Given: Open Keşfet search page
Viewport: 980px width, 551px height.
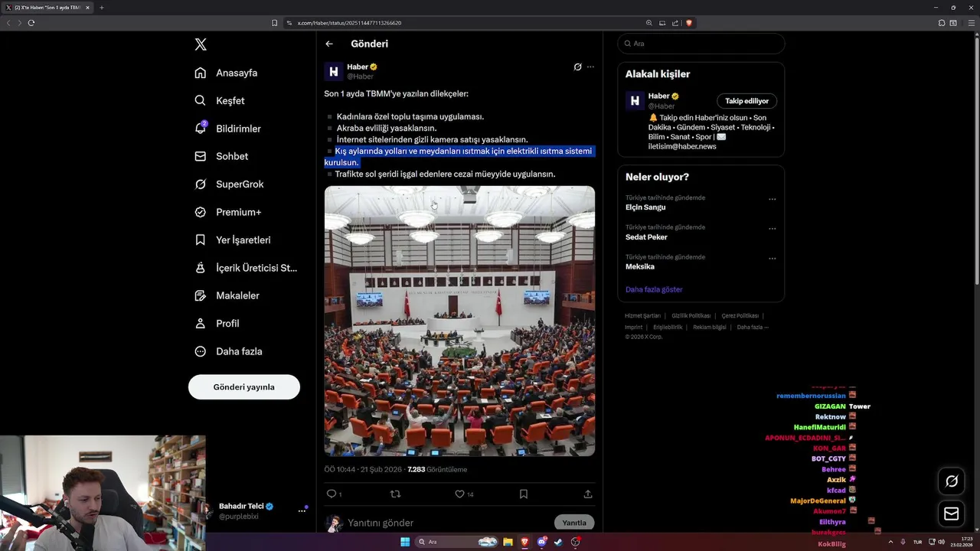Looking at the screenshot, I should (220, 100).
